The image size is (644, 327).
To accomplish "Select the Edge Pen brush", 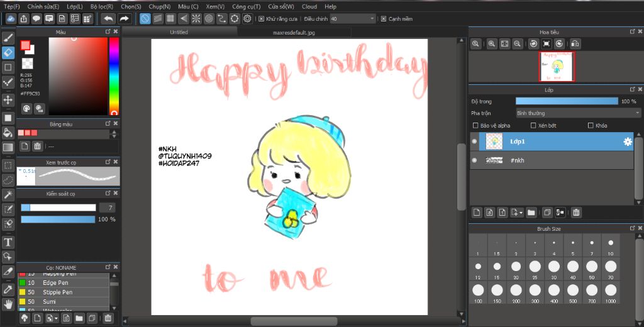I will tap(64, 282).
